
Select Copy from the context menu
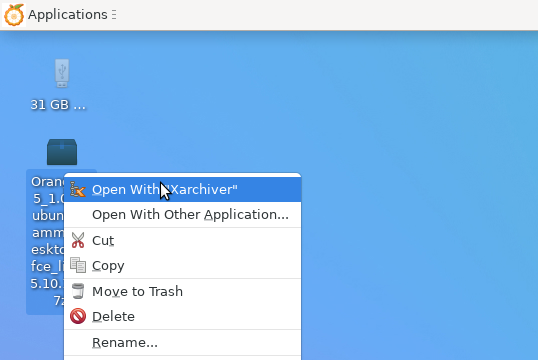point(183,266)
